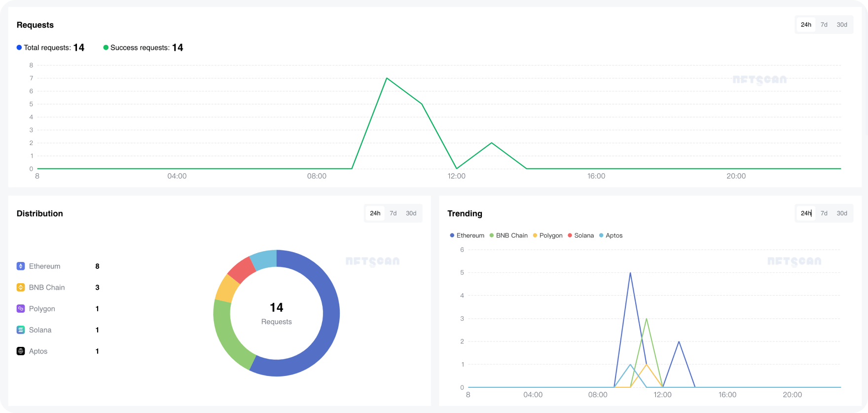Switch Requests chart to 7d

[x=824, y=25]
